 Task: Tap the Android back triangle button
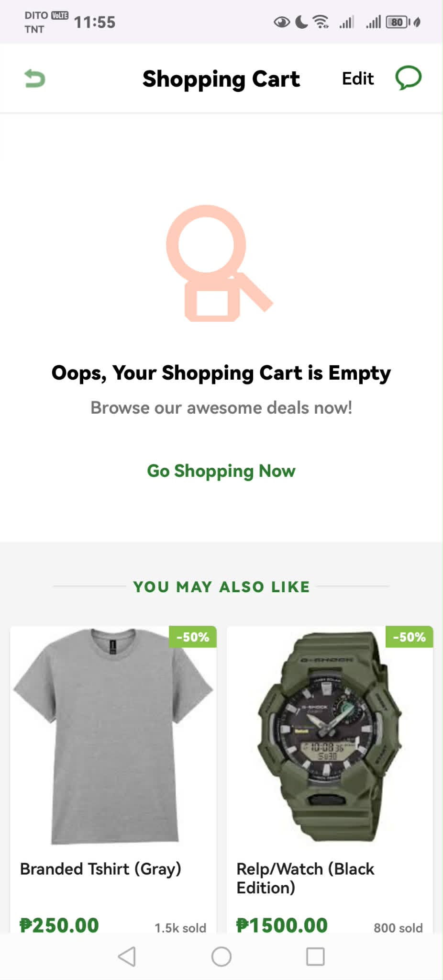click(x=127, y=957)
